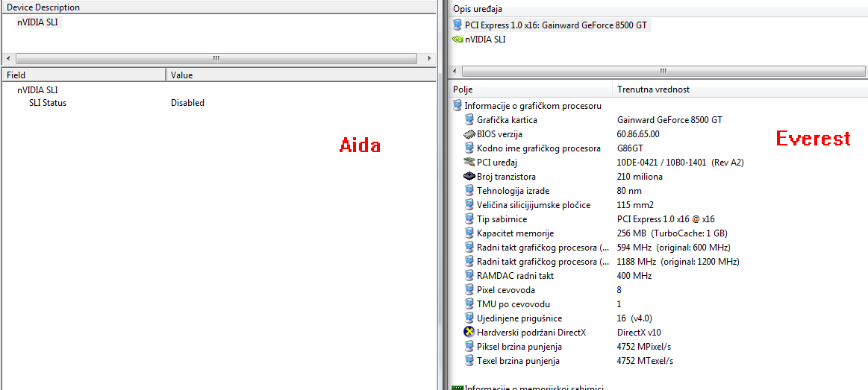
Task: Click the Gainward GeForce 8500 GT value cell
Action: click(x=669, y=119)
